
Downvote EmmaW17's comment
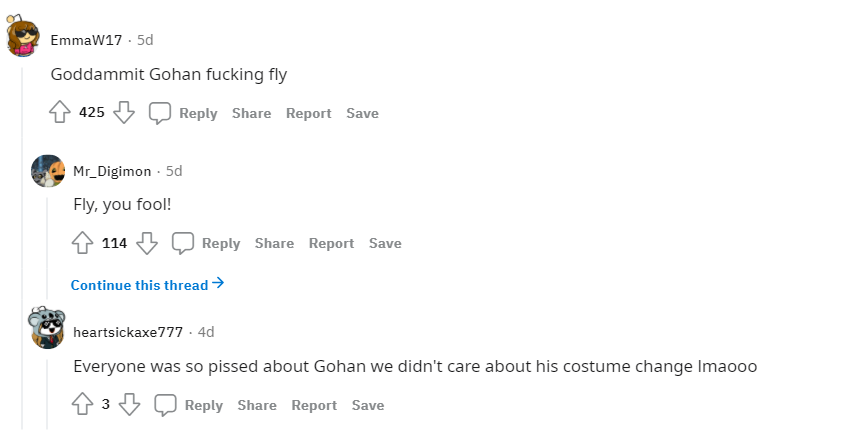[x=124, y=113]
